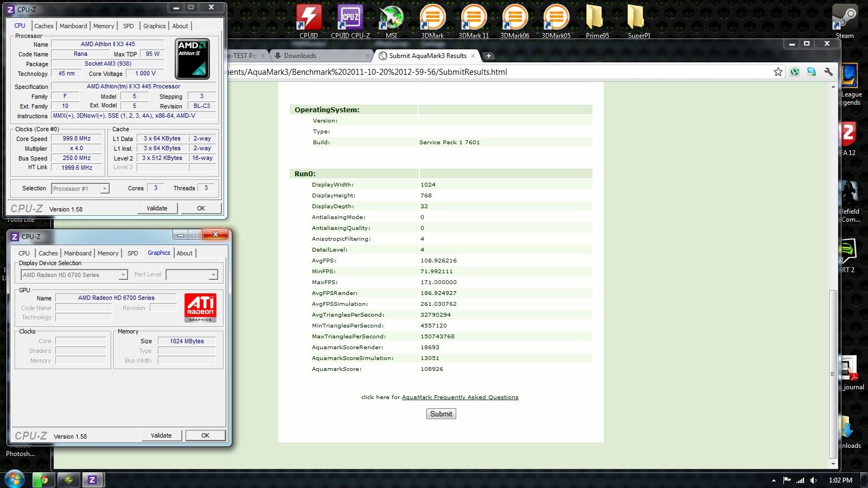Open the MSI desktop shortcut
The image size is (868, 488).
391,21
